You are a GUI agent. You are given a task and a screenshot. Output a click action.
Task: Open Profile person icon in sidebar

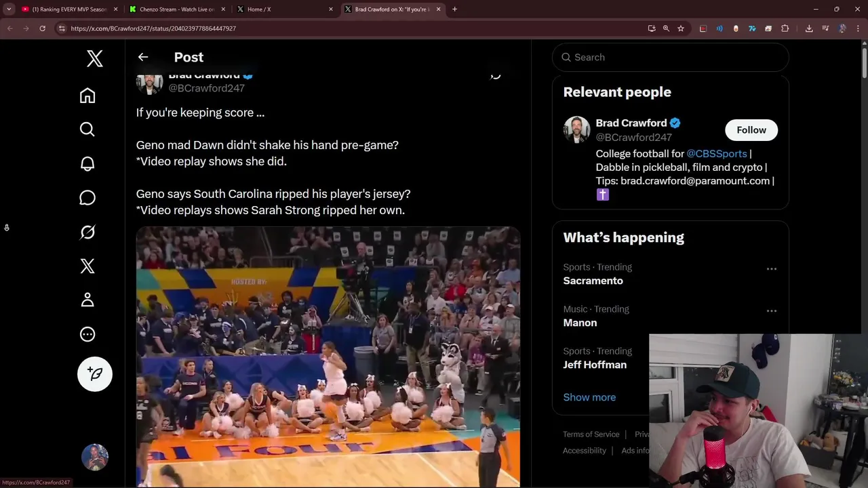pyautogui.click(x=87, y=300)
